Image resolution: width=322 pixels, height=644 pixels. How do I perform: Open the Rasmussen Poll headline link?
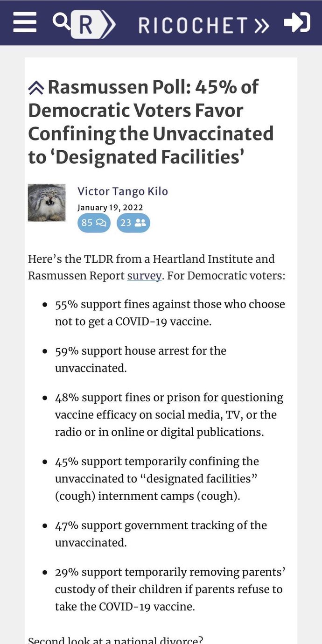(x=151, y=122)
